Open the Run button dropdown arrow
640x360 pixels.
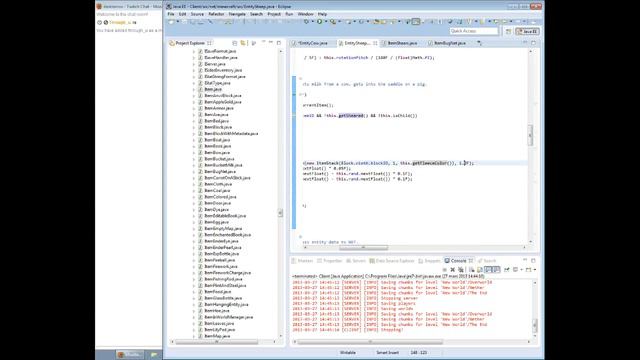(325, 22)
